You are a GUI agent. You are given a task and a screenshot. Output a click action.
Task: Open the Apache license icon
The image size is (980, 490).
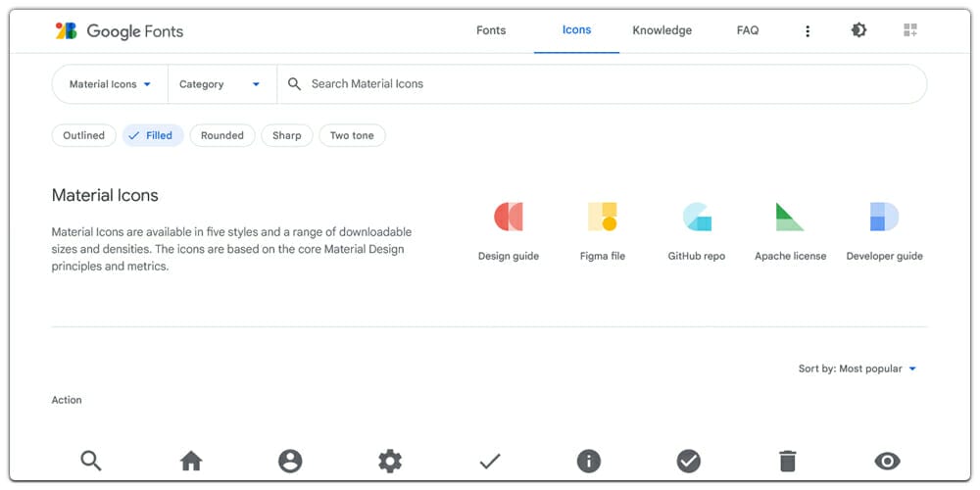[790, 217]
